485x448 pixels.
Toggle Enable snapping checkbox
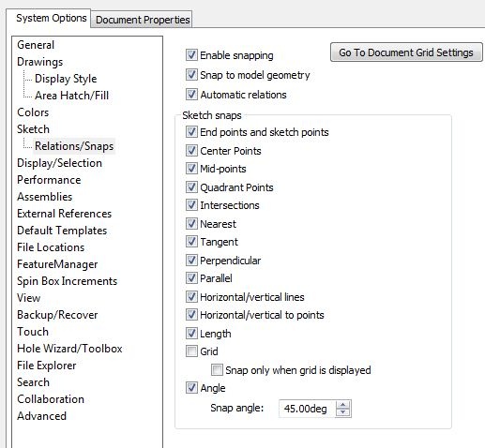[x=191, y=55]
